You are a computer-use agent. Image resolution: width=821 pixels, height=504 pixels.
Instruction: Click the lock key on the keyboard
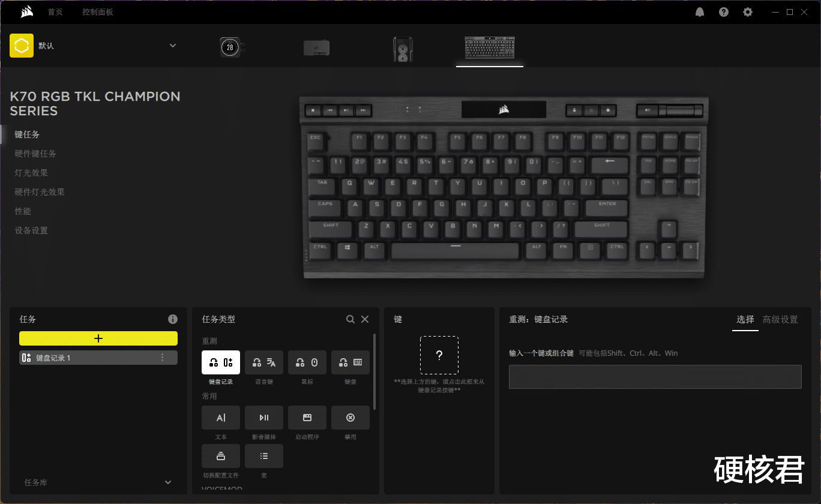point(607,110)
